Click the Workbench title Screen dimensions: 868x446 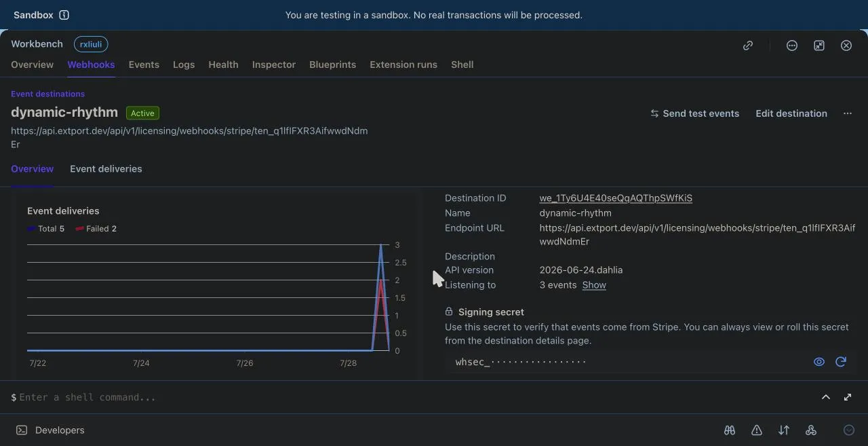tap(37, 44)
